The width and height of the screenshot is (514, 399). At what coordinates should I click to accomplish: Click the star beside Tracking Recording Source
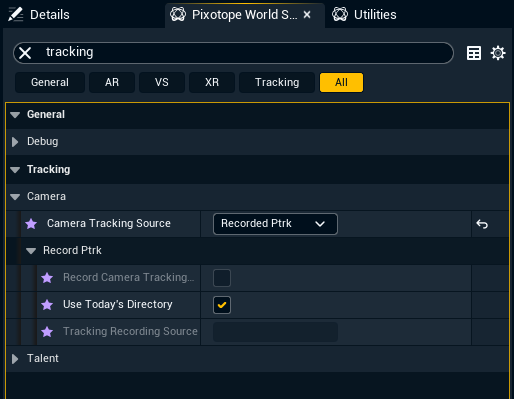coord(47,331)
